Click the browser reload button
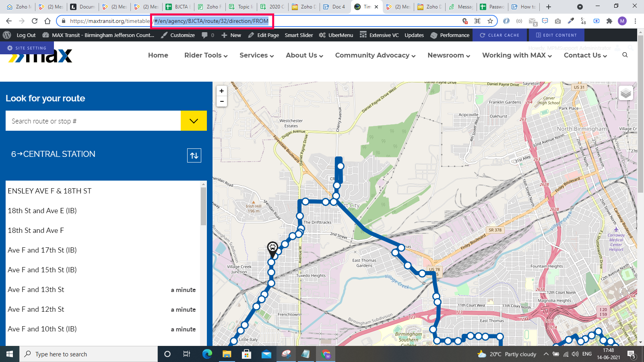Image resolution: width=644 pixels, height=362 pixels. click(x=35, y=21)
